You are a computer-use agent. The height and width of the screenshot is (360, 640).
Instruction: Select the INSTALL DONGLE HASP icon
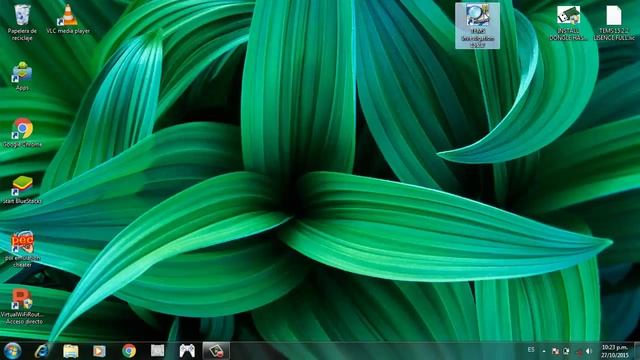click(x=568, y=23)
